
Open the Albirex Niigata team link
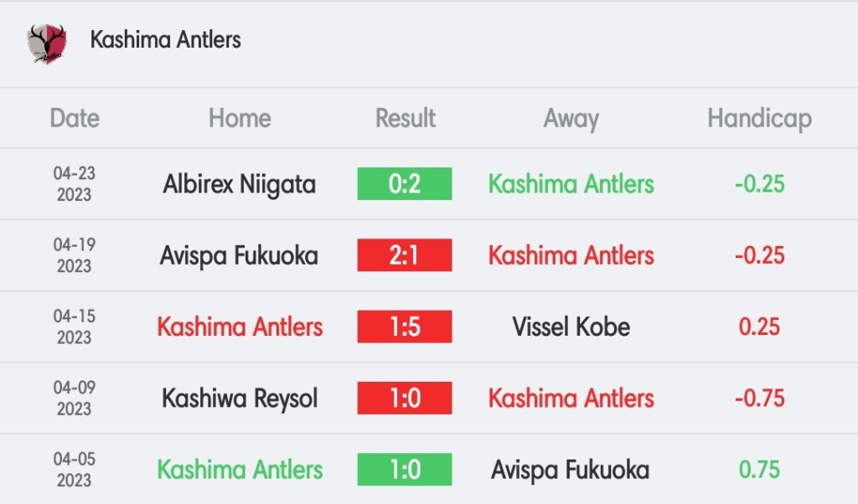pyautogui.click(x=240, y=184)
